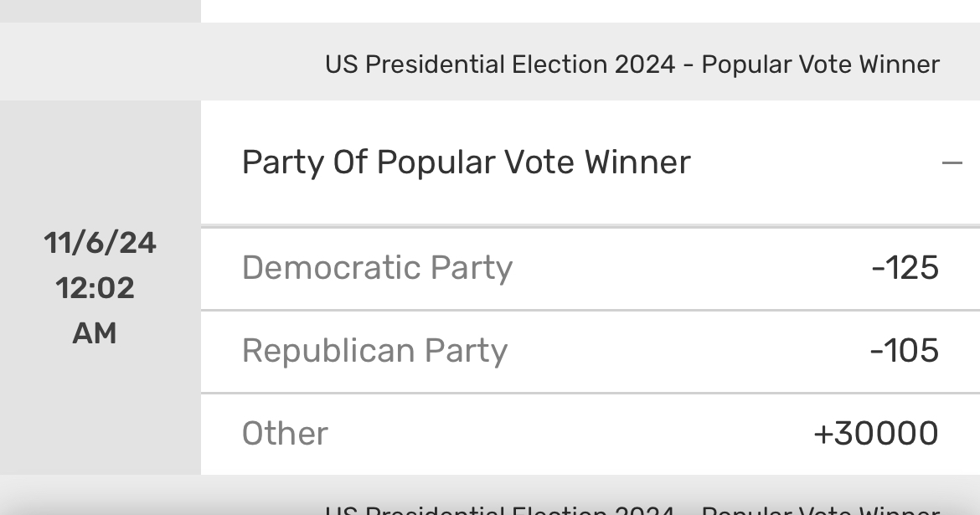Select the Democratic Party -125 odds
This screenshot has height=515, width=980.
(905, 267)
